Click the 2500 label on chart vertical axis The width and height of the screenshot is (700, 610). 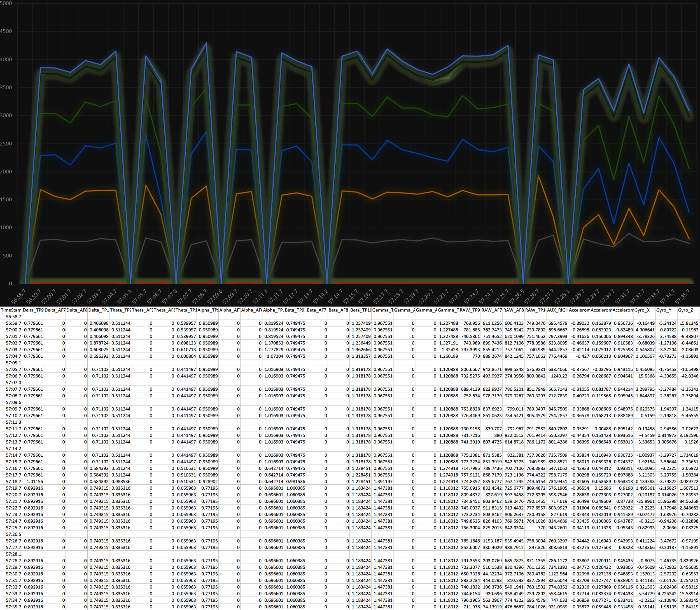(x=6, y=144)
